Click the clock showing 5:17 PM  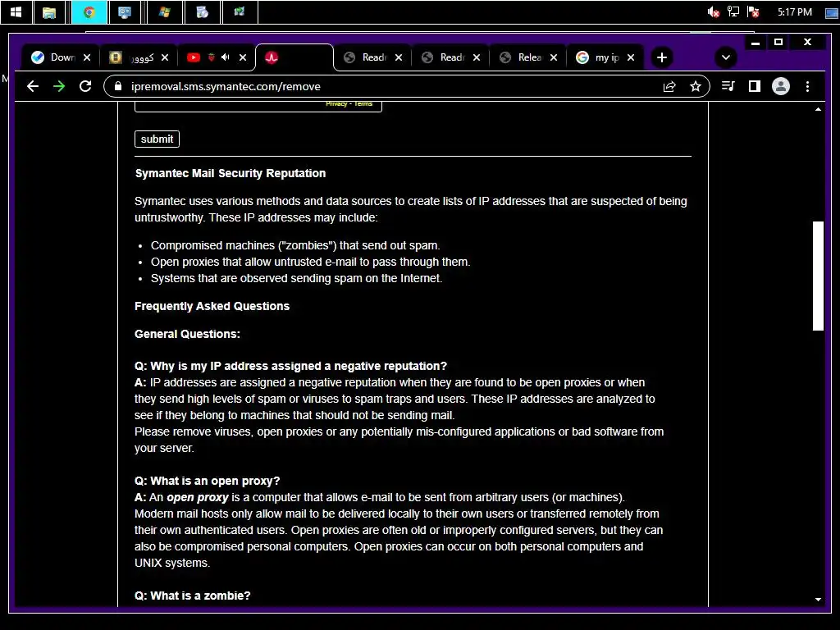tap(794, 11)
